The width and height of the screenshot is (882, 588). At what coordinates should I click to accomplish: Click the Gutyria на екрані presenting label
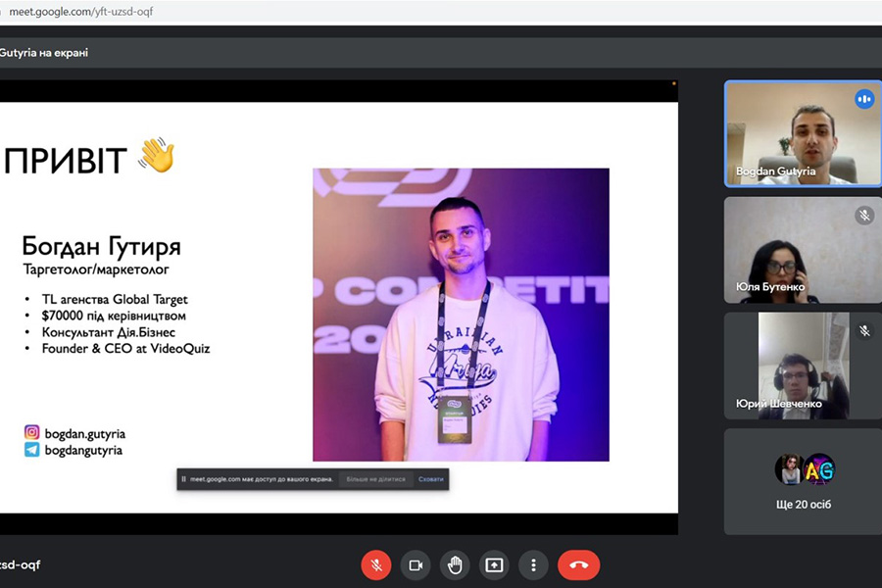click(44, 52)
